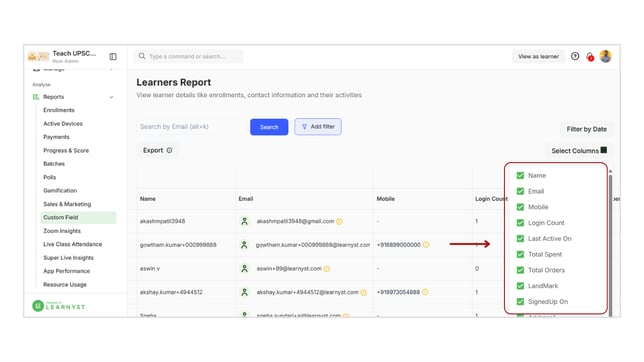Click the search magnifier icon
644x362 pixels.
point(142,56)
